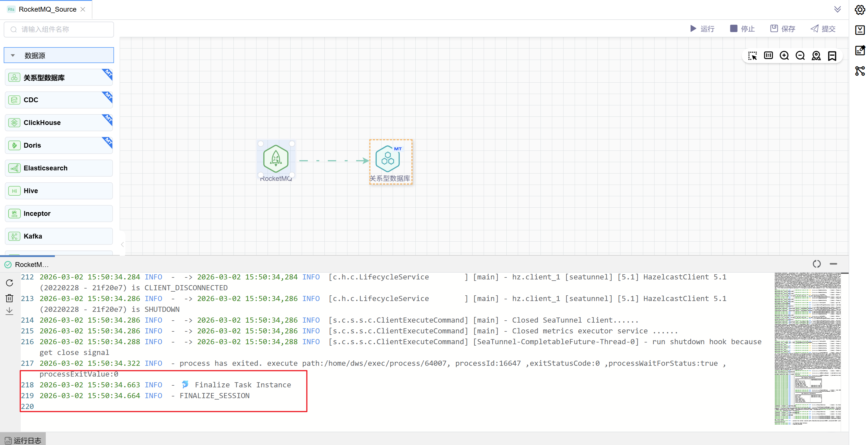Click the 保存 save button
Image resolution: width=868 pixels, height=445 pixels.
782,29
